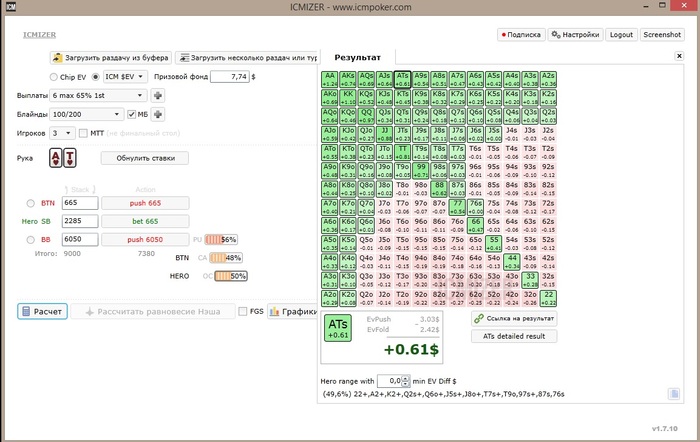Click the link icon of Ссылка на результат
700x442 pixels.
click(x=479, y=318)
